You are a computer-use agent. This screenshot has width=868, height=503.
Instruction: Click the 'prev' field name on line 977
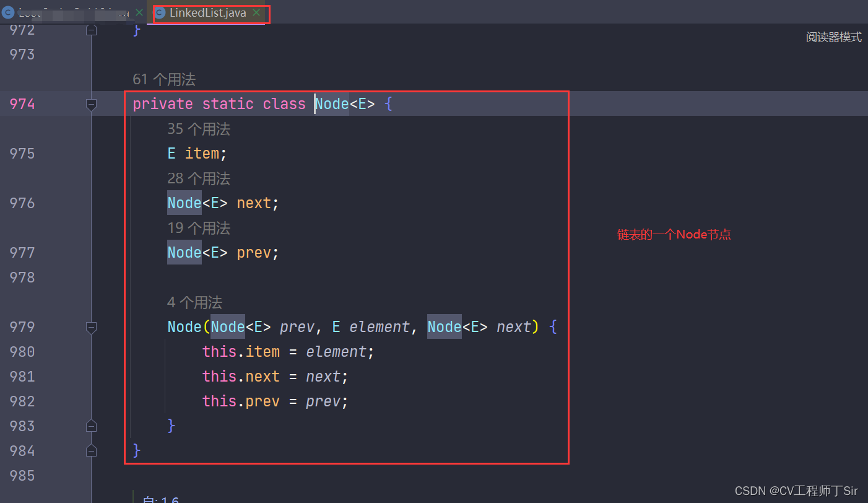[x=254, y=253]
